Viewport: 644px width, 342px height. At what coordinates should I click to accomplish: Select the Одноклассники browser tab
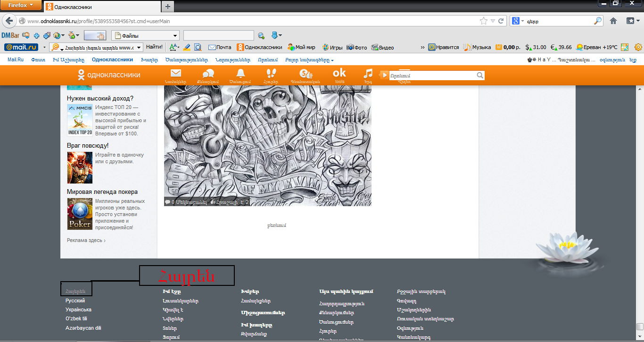(x=102, y=7)
